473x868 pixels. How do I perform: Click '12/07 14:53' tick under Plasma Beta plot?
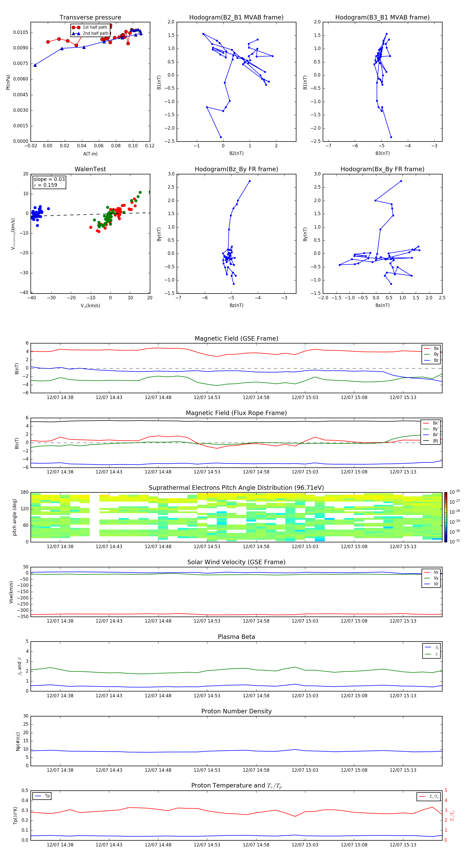click(207, 695)
